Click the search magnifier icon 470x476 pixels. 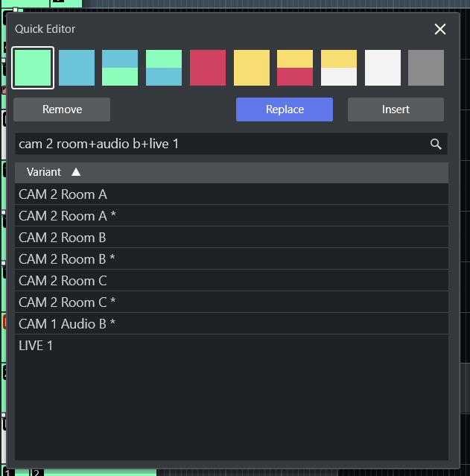point(436,144)
